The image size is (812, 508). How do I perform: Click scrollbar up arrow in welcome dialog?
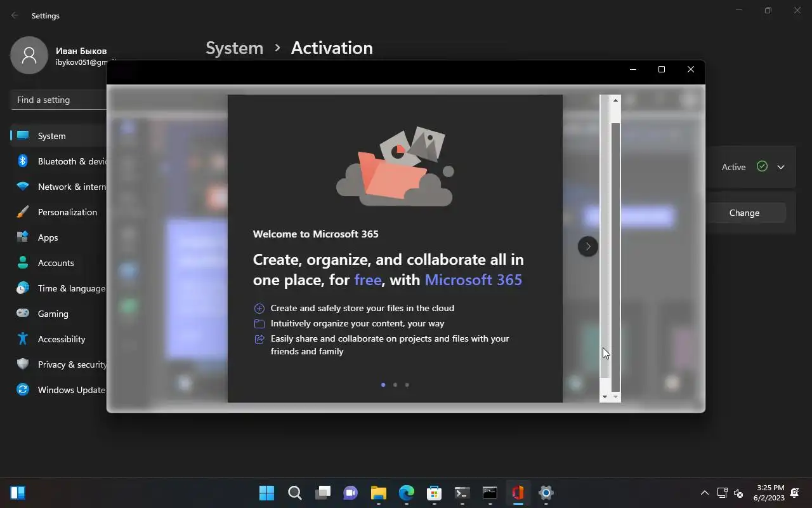click(x=615, y=100)
